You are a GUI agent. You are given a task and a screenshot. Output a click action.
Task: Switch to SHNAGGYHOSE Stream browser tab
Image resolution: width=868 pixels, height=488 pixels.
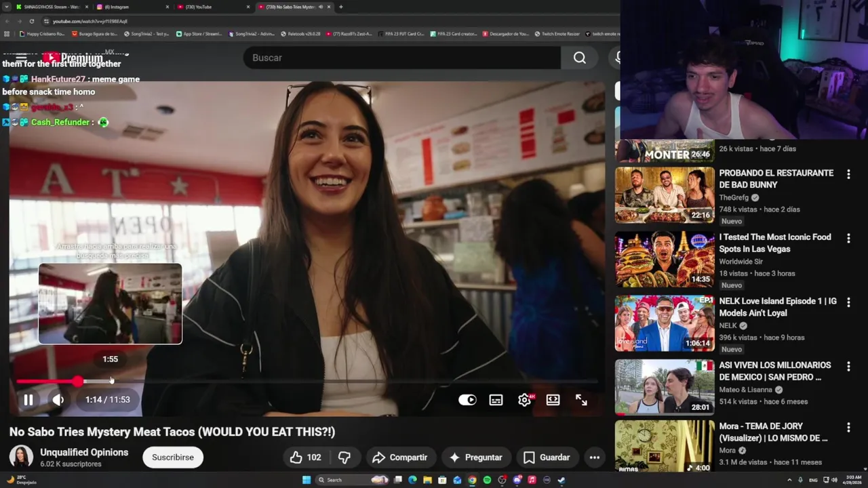[51, 7]
